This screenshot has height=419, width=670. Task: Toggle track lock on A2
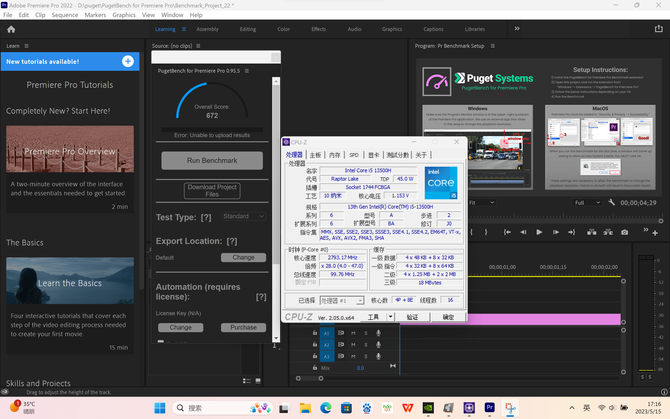[315, 344]
